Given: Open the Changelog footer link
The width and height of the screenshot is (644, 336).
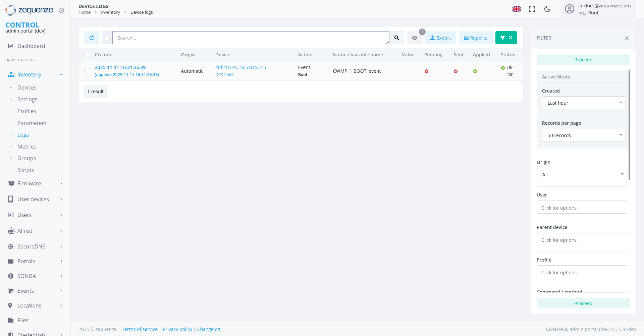Looking at the screenshot, I should click(209, 329).
